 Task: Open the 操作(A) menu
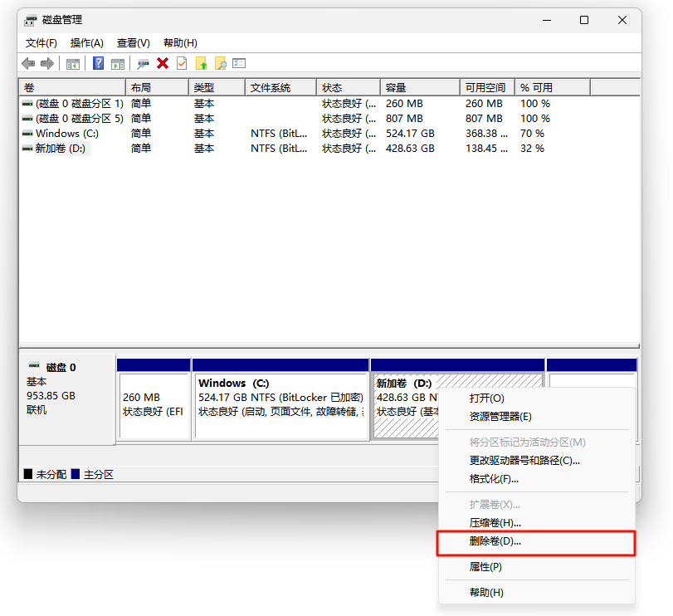87,43
